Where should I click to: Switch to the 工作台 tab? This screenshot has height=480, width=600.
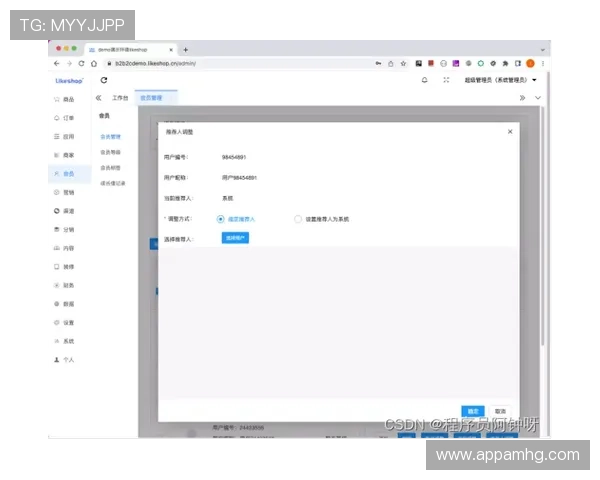click(x=120, y=98)
